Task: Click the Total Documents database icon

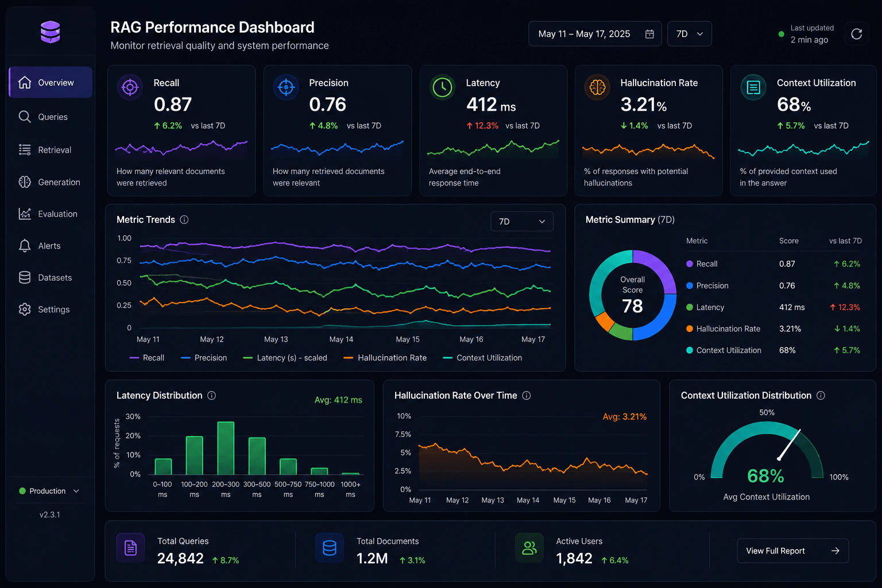Action: [x=330, y=548]
